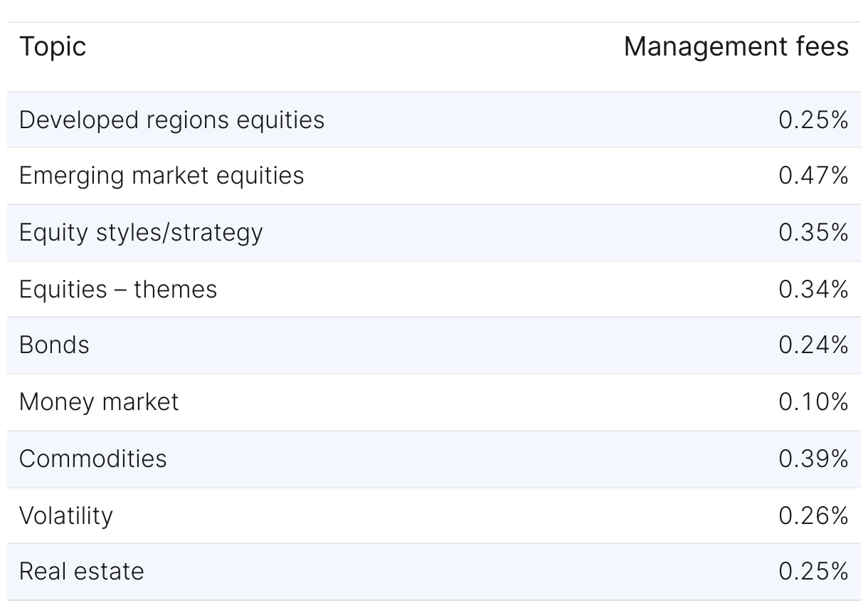Select the Developed regions 0.25% fee value
The width and height of the screenshot is (868, 608).
click(x=813, y=120)
